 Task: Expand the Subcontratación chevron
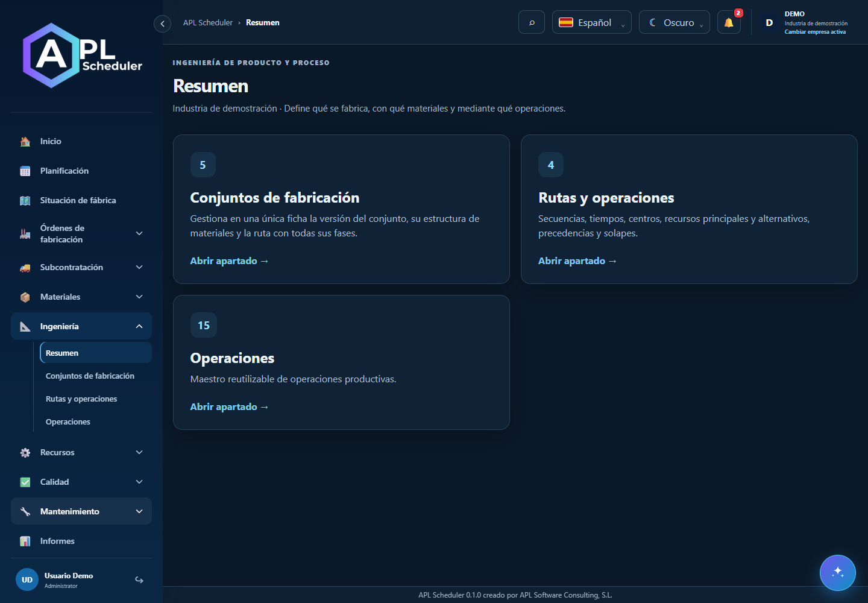pyautogui.click(x=139, y=267)
